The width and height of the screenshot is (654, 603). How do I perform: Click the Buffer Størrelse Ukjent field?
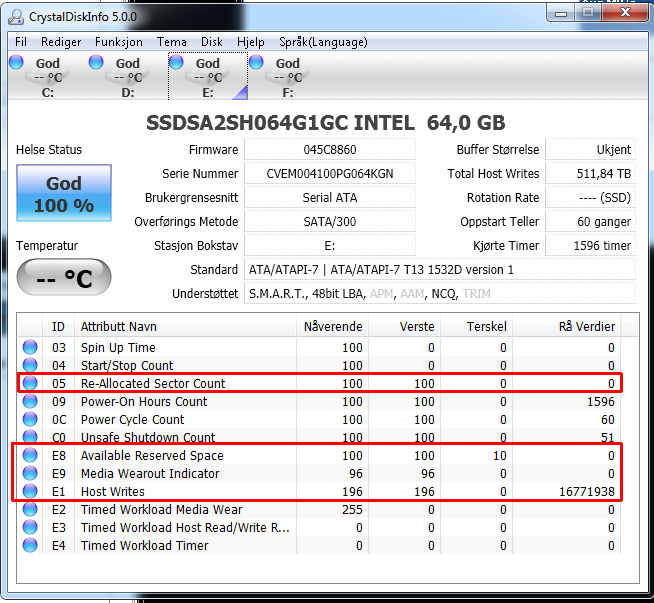point(591,150)
